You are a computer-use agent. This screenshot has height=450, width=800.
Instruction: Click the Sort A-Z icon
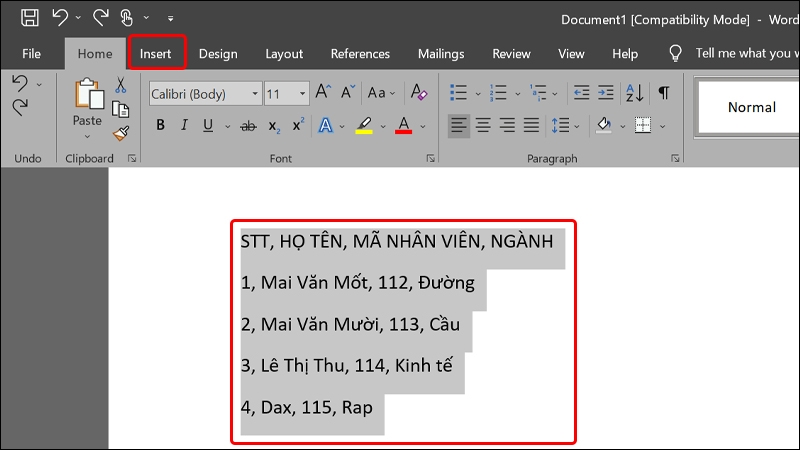[635, 93]
